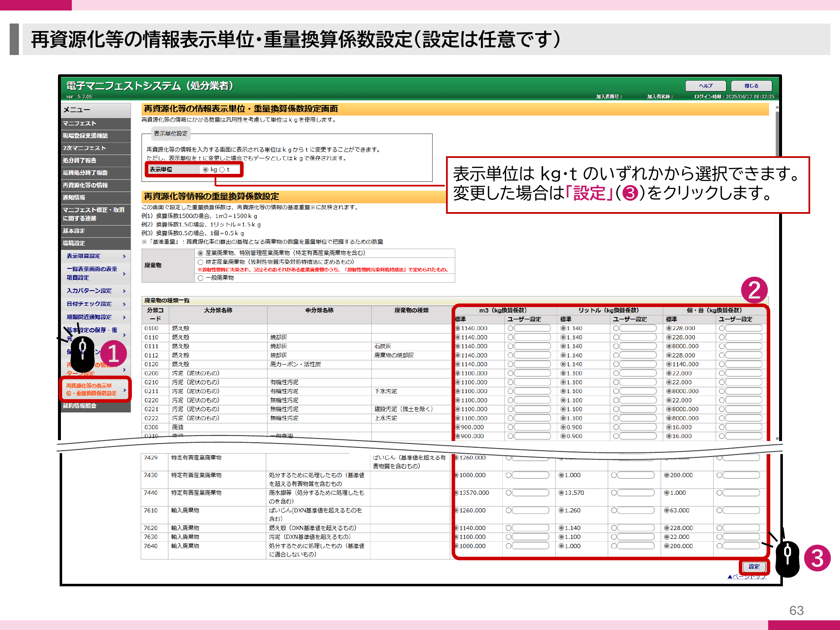
Task: Click the 設定 button at bottom
Action: (x=754, y=567)
